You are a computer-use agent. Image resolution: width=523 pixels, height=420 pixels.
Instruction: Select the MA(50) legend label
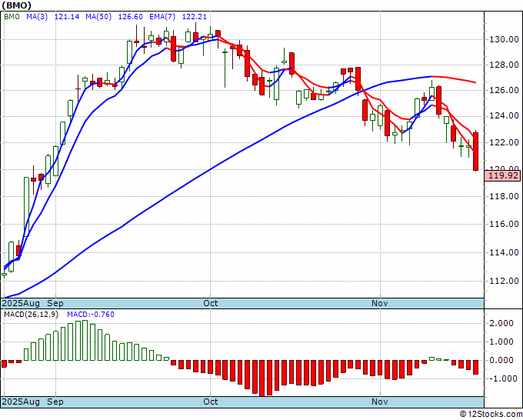coord(98,17)
